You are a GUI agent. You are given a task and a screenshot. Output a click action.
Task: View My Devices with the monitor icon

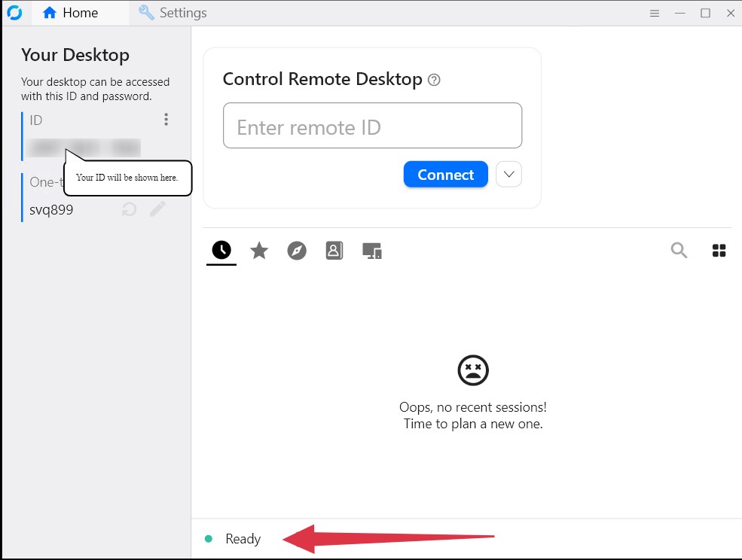tap(373, 251)
